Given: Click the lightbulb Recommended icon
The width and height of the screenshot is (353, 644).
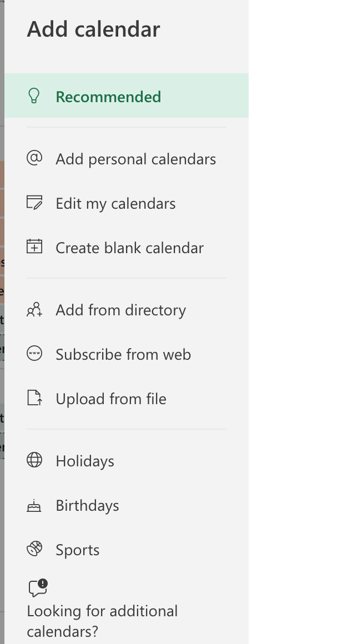Looking at the screenshot, I should point(34,96).
